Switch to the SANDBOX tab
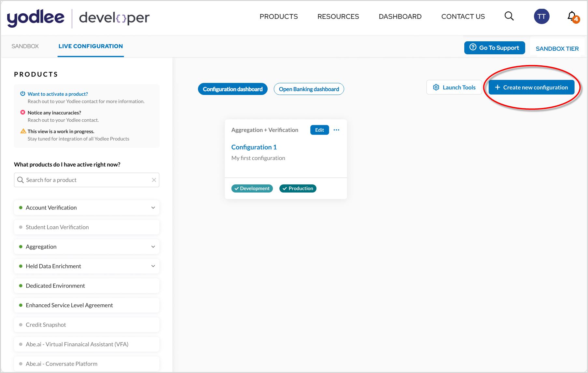Screen dimensions: 588x373 click(25, 46)
